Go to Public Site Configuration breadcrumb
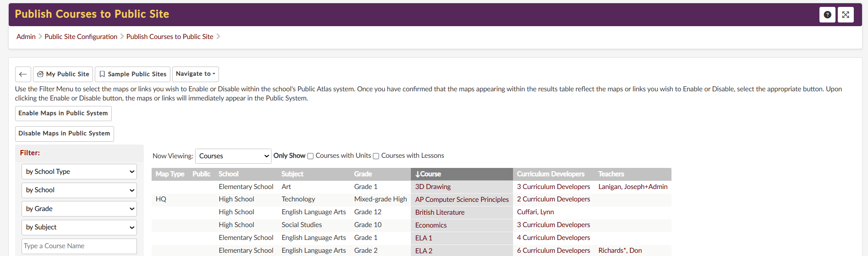Image resolution: width=868 pixels, height=256 pixels. pos(81,37)
